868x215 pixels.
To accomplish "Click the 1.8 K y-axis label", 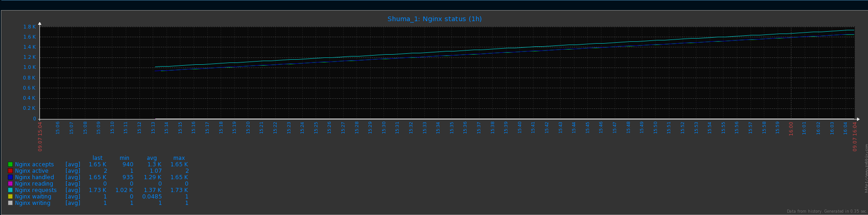I will pos(29,27).
